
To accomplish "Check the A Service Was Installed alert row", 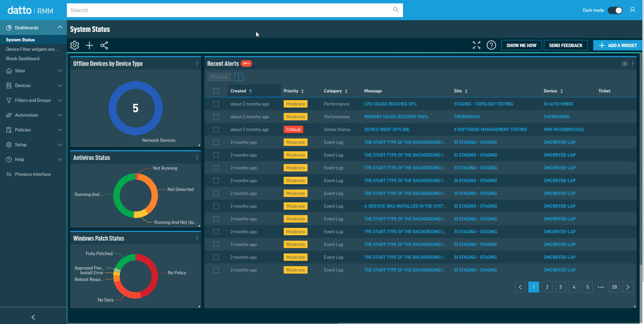I will (x=216, y=206).
